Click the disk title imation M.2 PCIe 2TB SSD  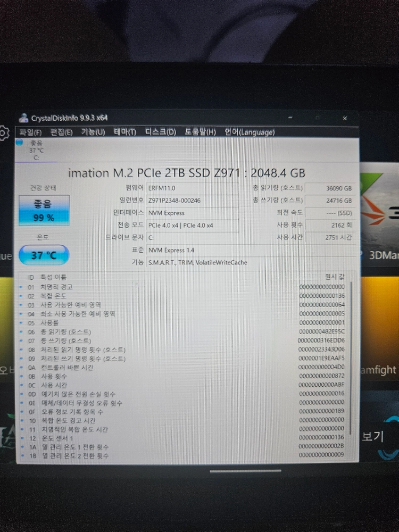(187, 173)
